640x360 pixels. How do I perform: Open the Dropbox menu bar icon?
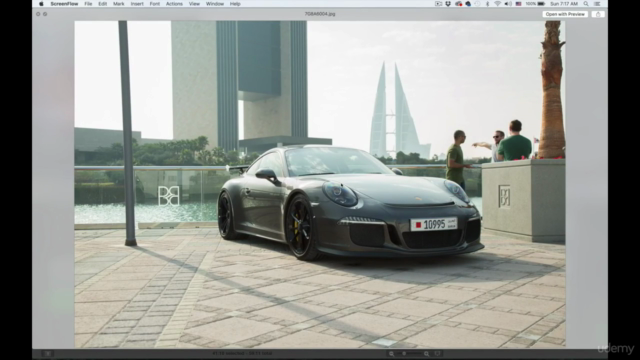(x=448, y=4)
